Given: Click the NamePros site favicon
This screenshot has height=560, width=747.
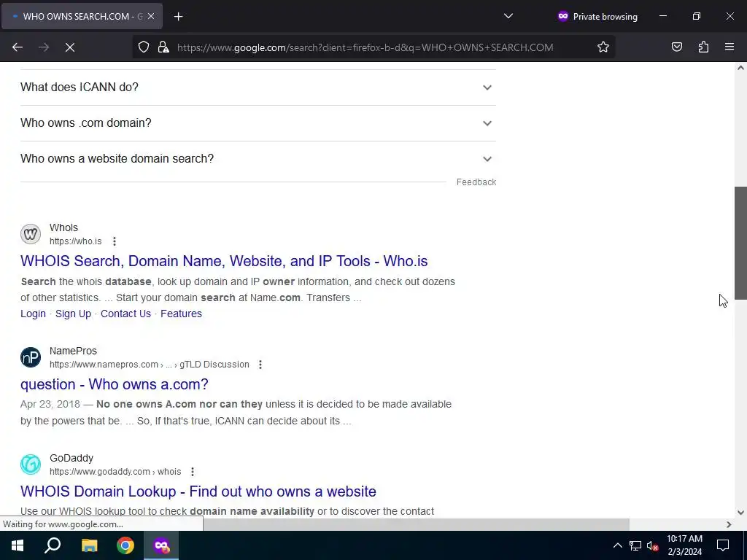Looking at the screenshot, I should click(31, 357).
